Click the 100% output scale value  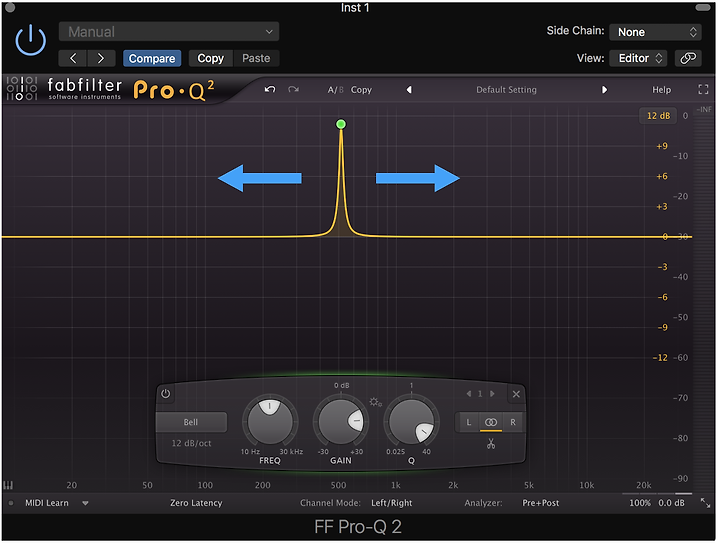tap(640, 503)
